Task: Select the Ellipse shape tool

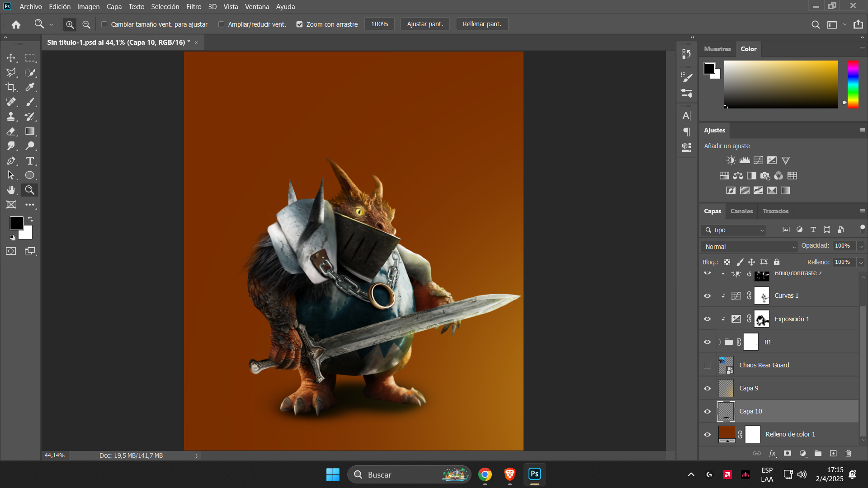Action: pos(30,175)
